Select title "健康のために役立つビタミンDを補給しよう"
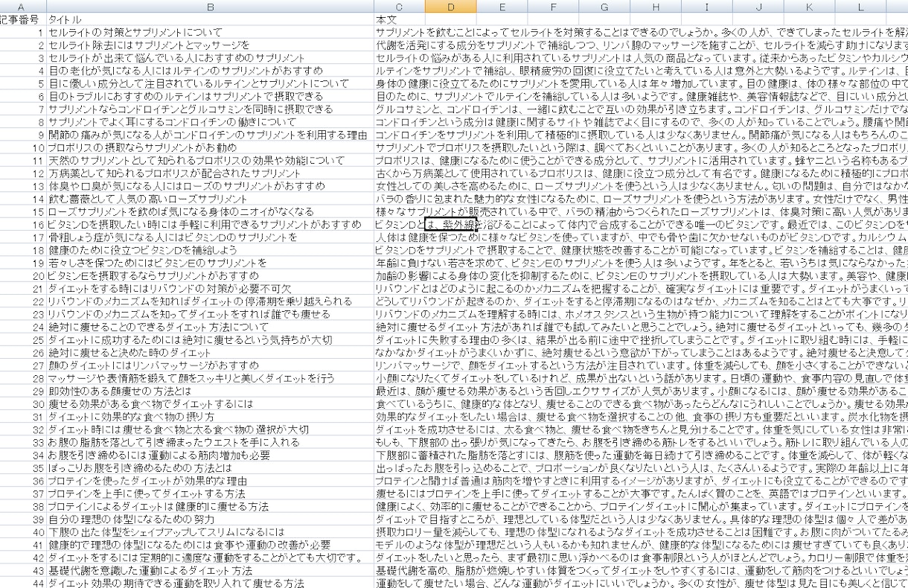This screenshot has height=588, width=908. click(210, 249)
